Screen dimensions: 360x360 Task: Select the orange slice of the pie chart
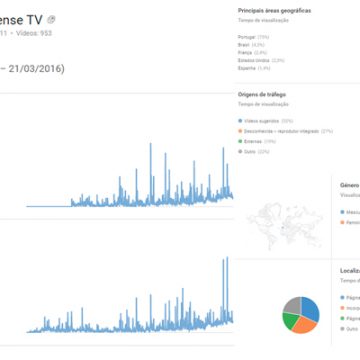[x=304, y=324]
